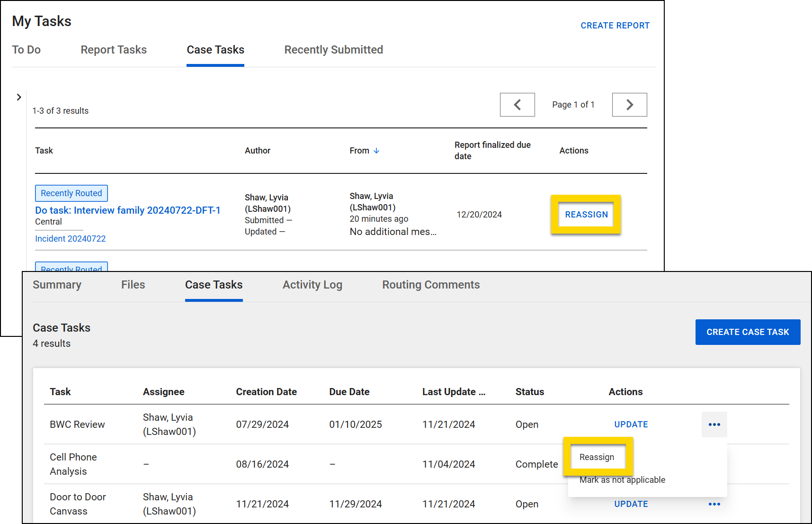Select the Recently Submitted tab
The height and width of the screenshot is (524, 812).
coord(333,50)
